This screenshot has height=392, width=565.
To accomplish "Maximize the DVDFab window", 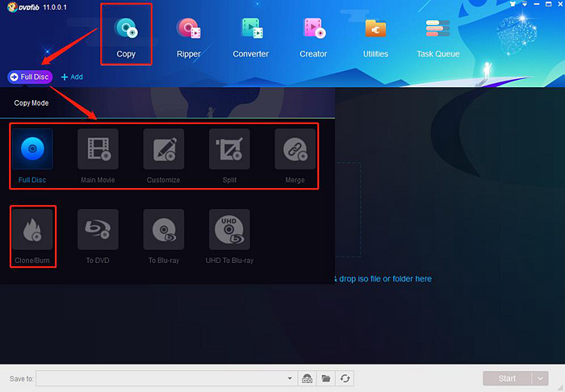I will click(548, 4).
